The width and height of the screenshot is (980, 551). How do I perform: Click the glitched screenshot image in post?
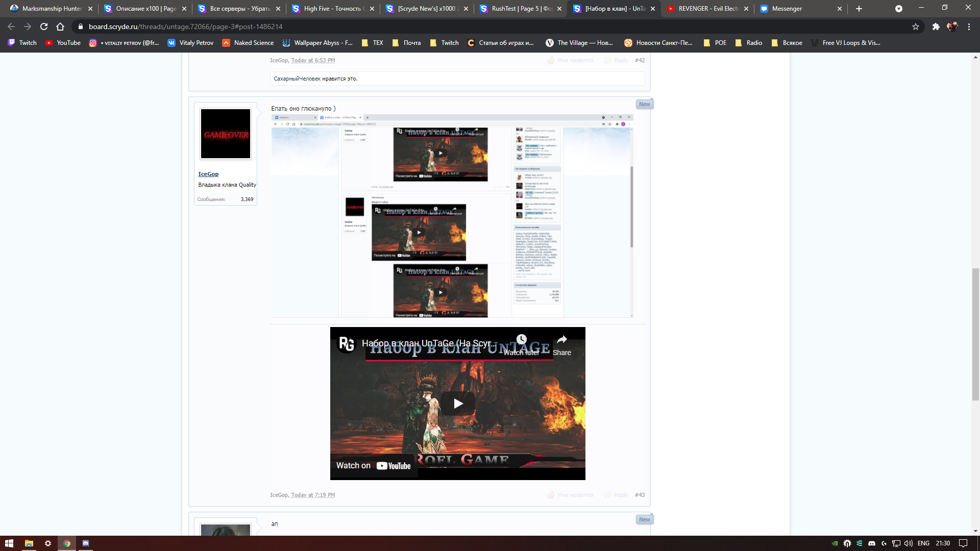click(x=452, y=216)
